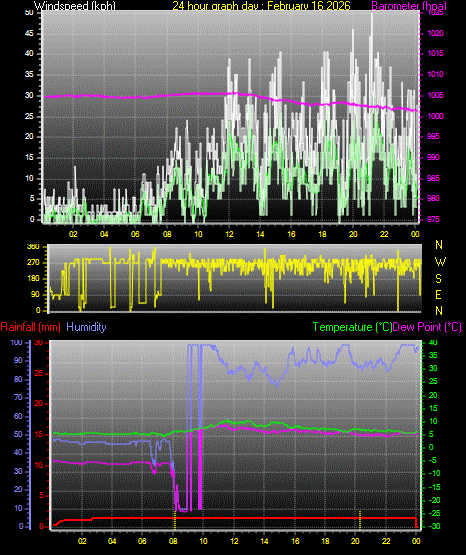Click the bottom "N" compass label
Screen dimensions: 466x555
point(439,311)
